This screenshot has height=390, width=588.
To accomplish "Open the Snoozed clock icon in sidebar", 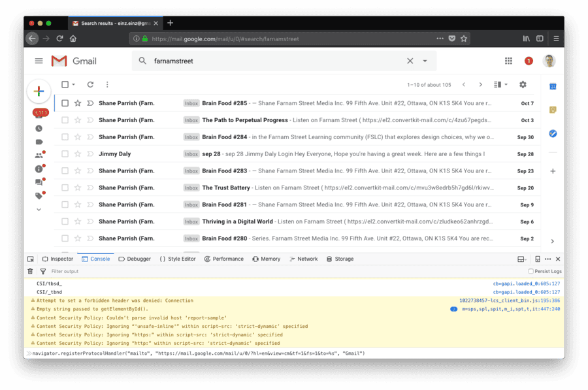I will click(39, 129).
